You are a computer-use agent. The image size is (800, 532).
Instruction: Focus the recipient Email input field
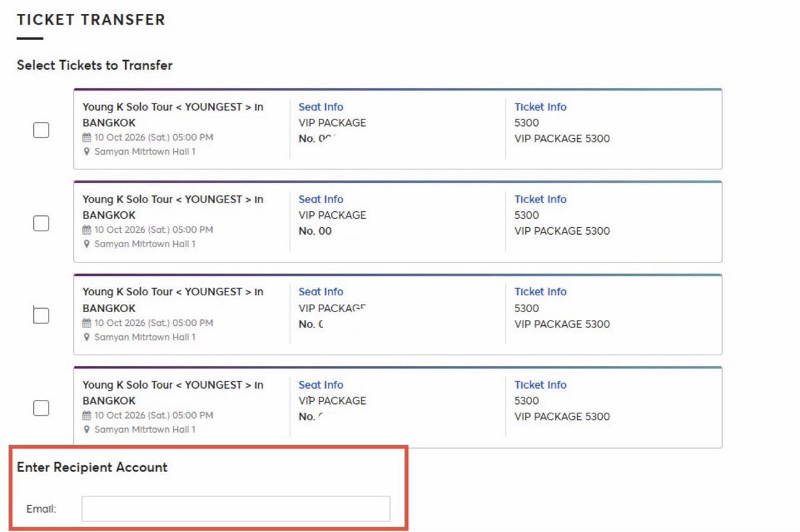236,509
